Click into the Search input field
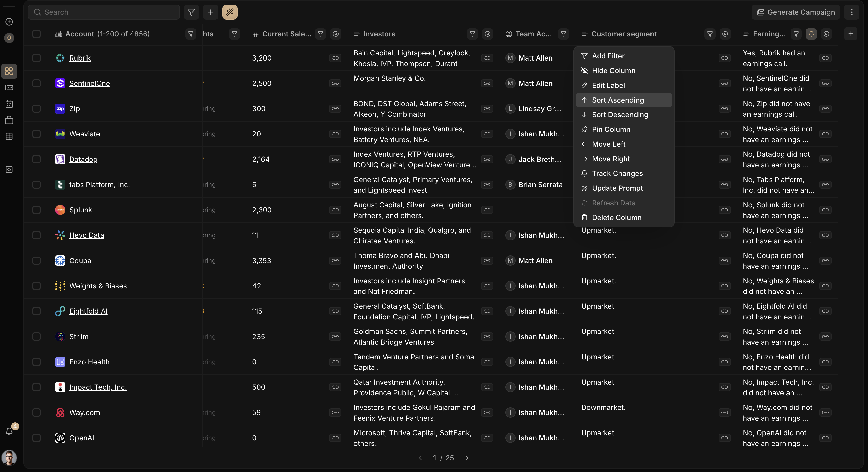The width and height of the screenshot is (868, 472). click(x=108, y=12)
